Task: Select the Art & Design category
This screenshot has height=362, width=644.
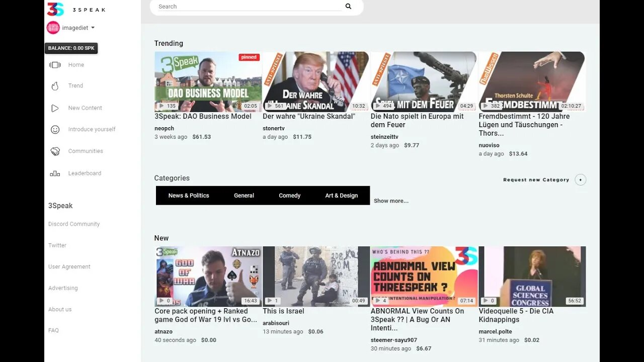Action: click(342, 196)
